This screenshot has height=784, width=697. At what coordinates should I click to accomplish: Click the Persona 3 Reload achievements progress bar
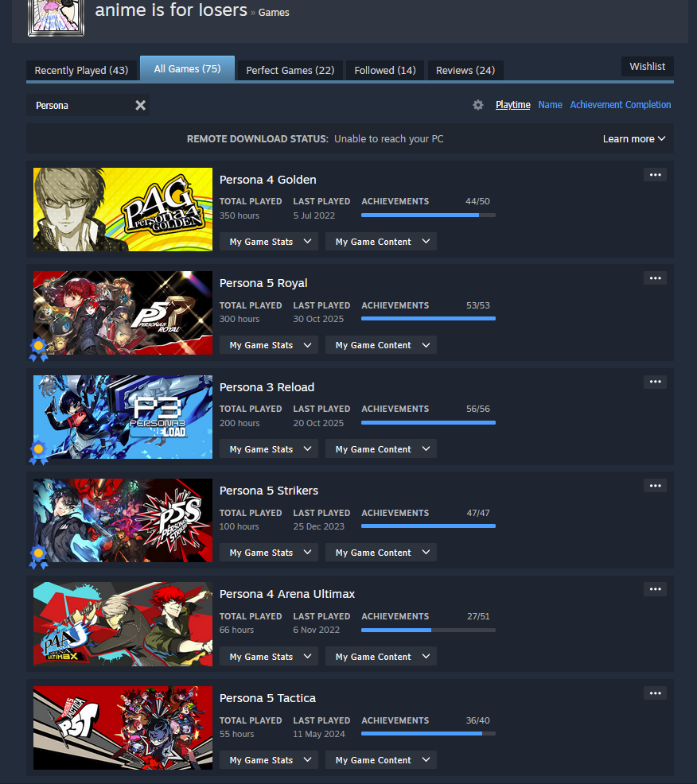(x=428, y=423)
